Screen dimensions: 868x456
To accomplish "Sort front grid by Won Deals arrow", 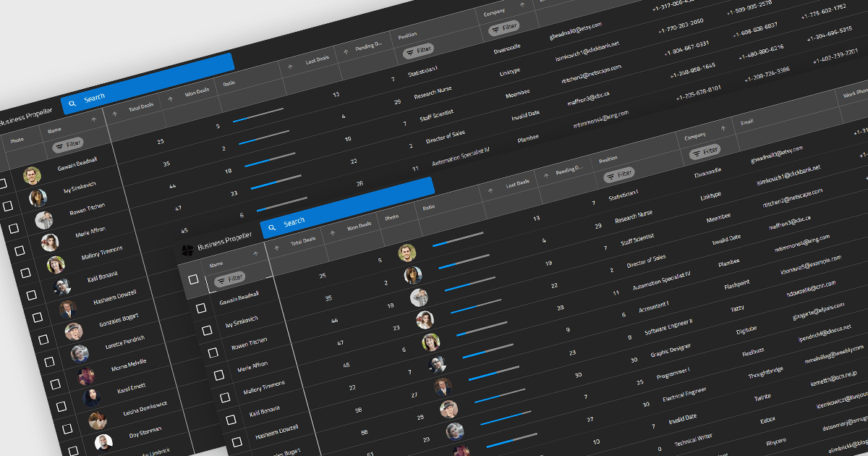I will tap(333, 232).
